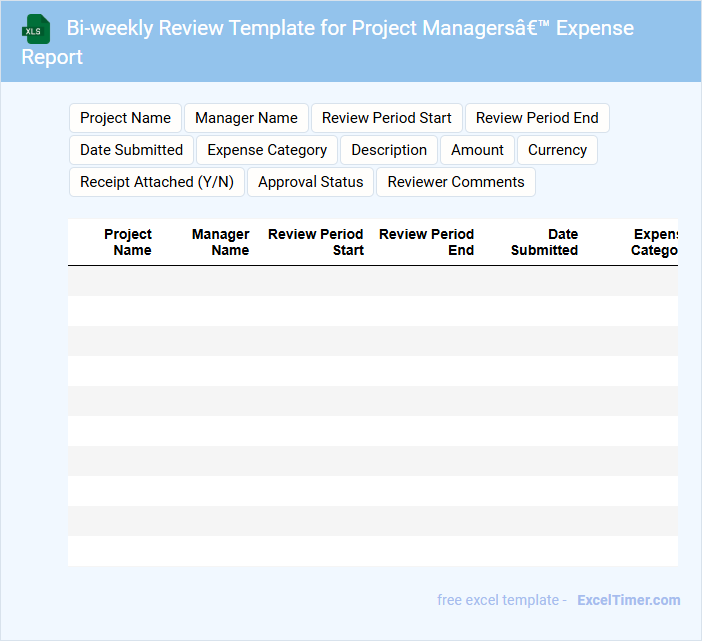Click the Review Period Start tag

click(386, 118)
